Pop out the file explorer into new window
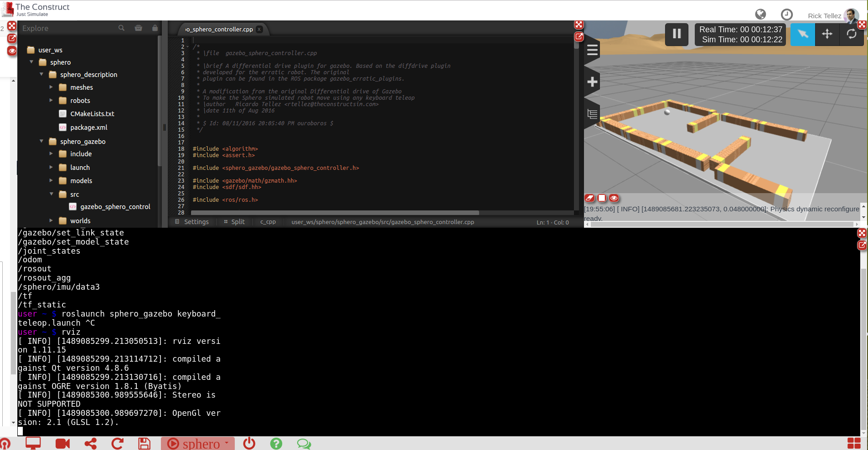The width and height of the screenshot is (868, 450). point(12,38)
